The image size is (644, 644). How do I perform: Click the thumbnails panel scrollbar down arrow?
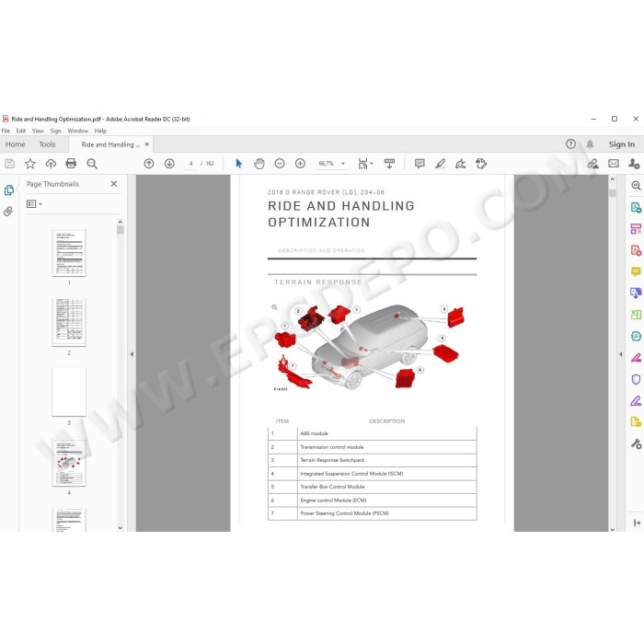pos(121,528)
